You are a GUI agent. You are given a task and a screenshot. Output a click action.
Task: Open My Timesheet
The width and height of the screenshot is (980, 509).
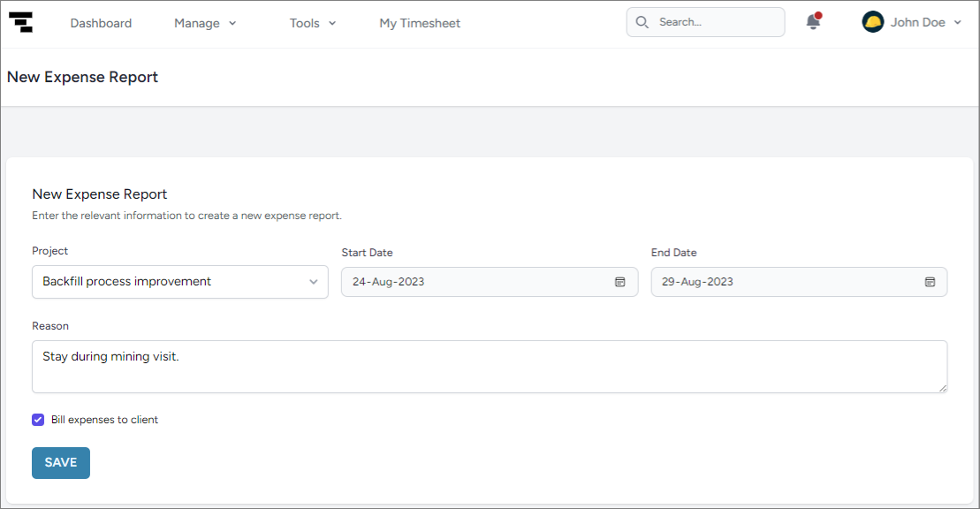pos(420,24)
